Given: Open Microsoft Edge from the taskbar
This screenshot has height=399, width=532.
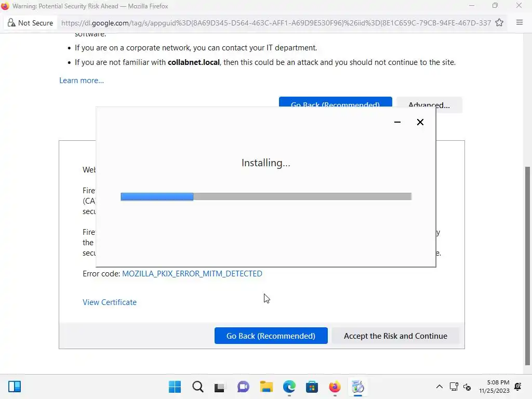Looking at the screenshot, I should point(289,387).
